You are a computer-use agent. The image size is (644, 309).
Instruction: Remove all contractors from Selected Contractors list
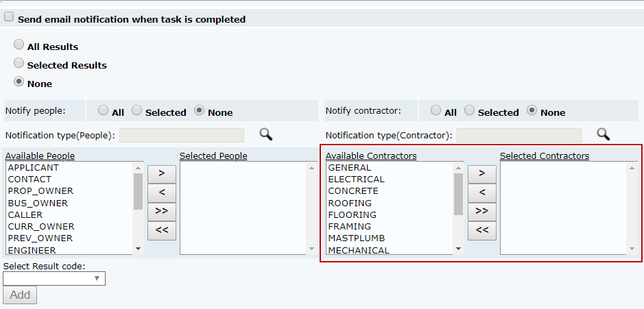482,230
